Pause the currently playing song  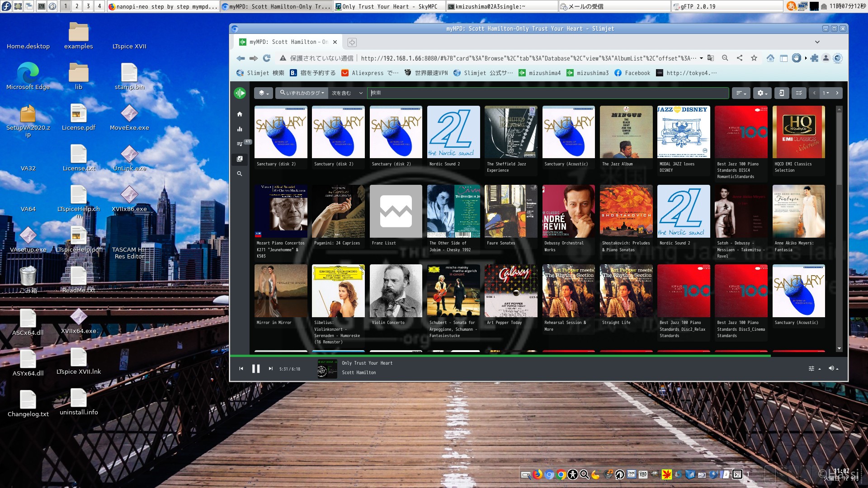point(256,369)
